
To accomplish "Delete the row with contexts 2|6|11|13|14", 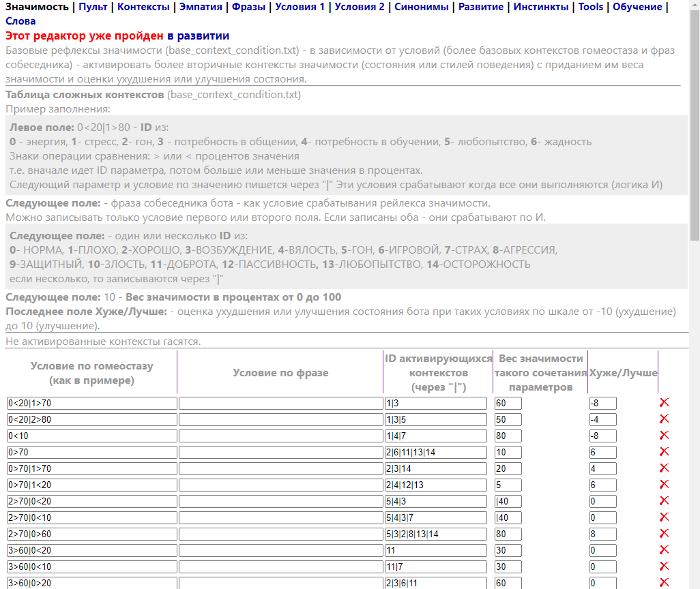I will pyautogui.click(x=664, y=452).
